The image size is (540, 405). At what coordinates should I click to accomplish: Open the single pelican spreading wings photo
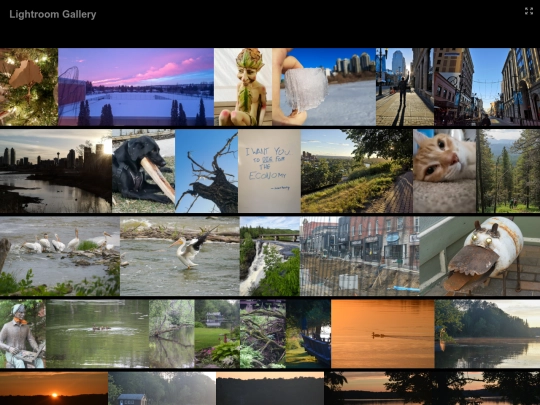pyautogui.click(x=180, y=256)
